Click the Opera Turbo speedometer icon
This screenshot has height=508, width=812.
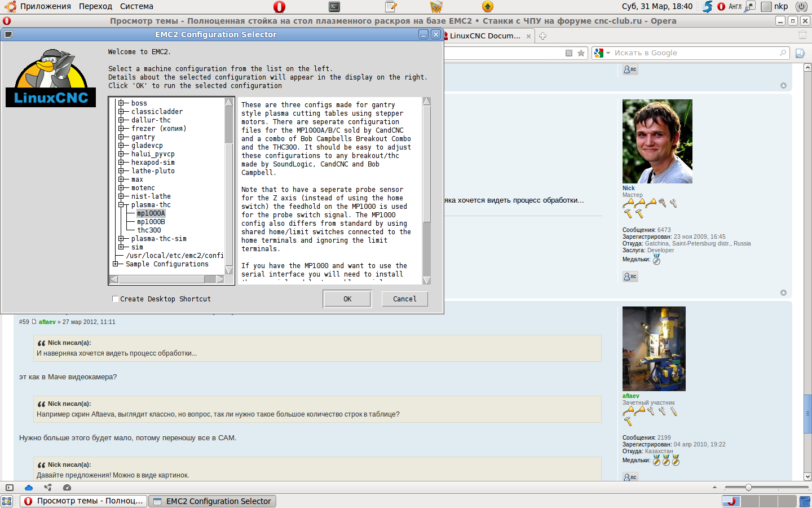pyautogui.click(x=67, y=488)
